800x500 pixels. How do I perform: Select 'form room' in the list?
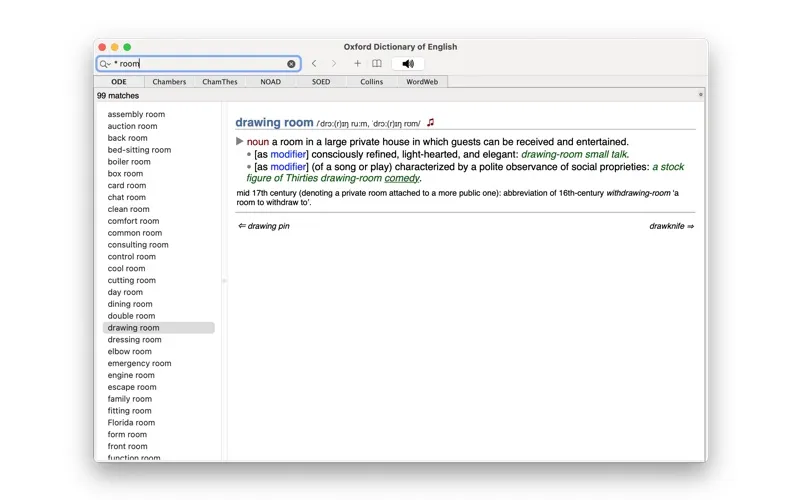click(127, 434)
